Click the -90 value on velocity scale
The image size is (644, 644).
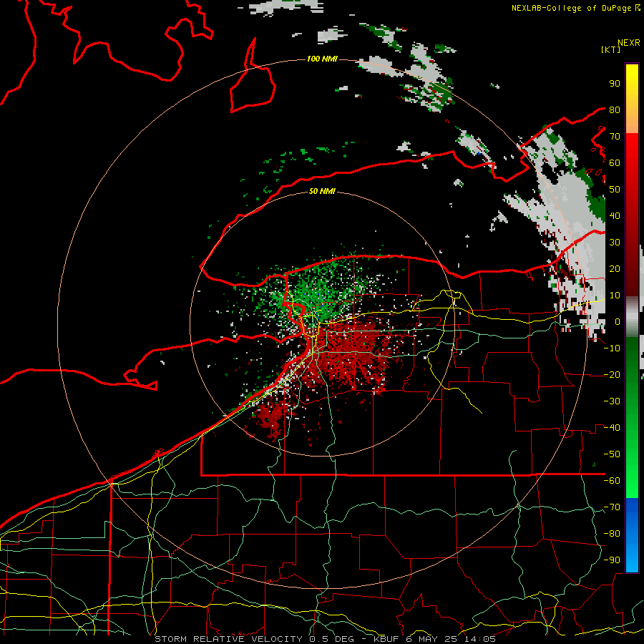(x=612, y=560)
